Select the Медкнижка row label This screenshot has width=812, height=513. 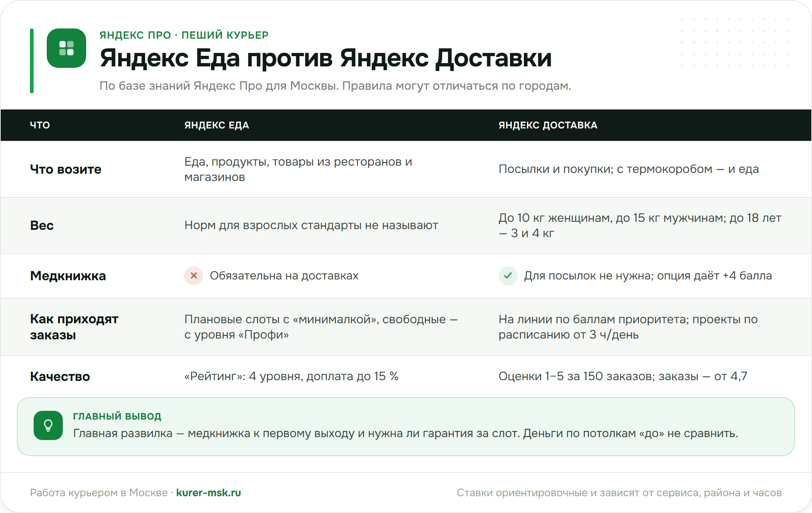click(68, 276)
